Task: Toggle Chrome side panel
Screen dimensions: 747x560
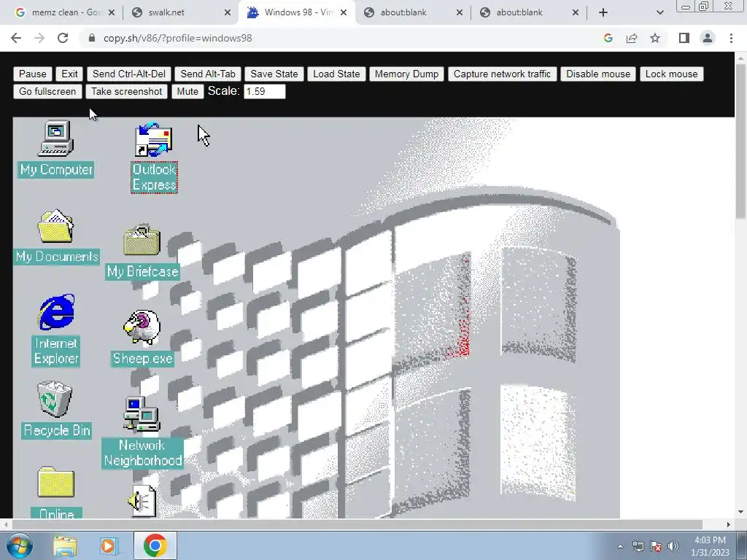Action: pyautogui.click(x=684, y=38)
